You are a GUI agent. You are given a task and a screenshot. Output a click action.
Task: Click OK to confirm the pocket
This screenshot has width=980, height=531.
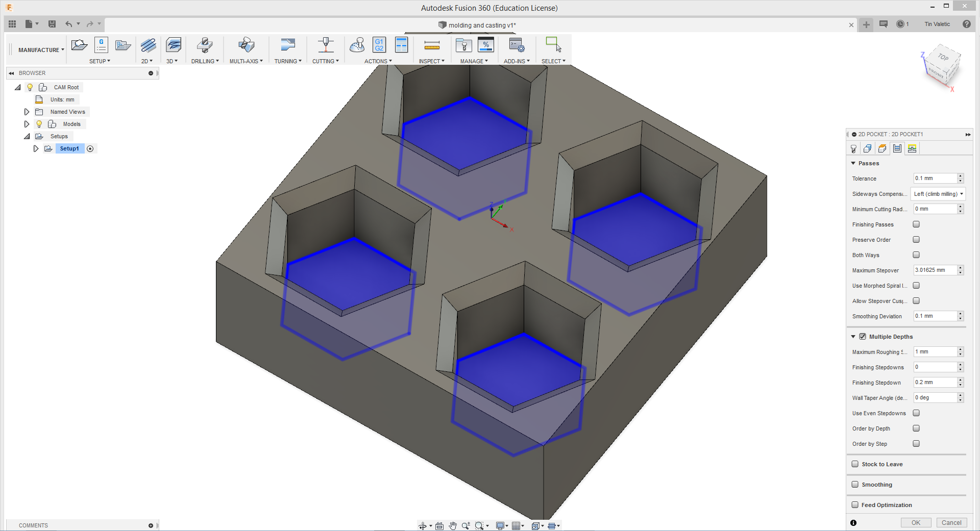point(916,523)
